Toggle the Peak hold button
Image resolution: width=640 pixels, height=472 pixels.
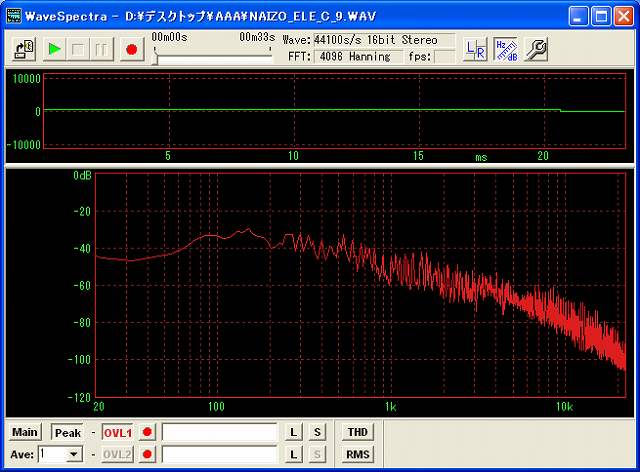[x=67, y=432]
